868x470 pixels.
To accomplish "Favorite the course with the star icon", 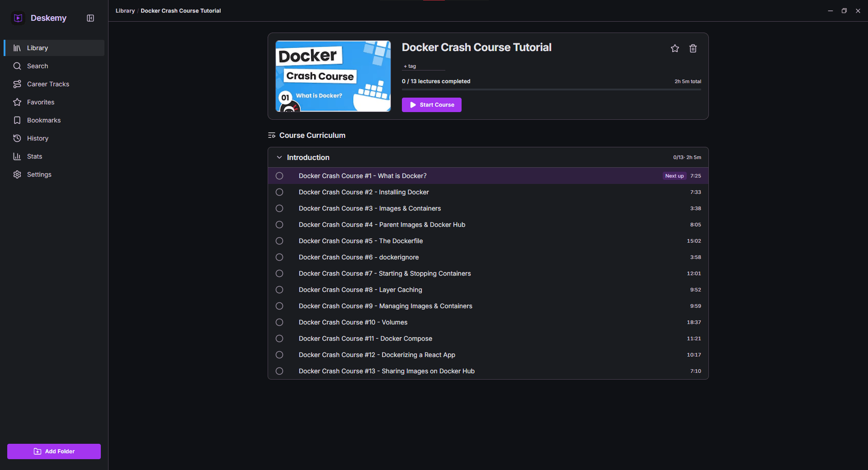I will pyautogui.click(x=675, y=48).
